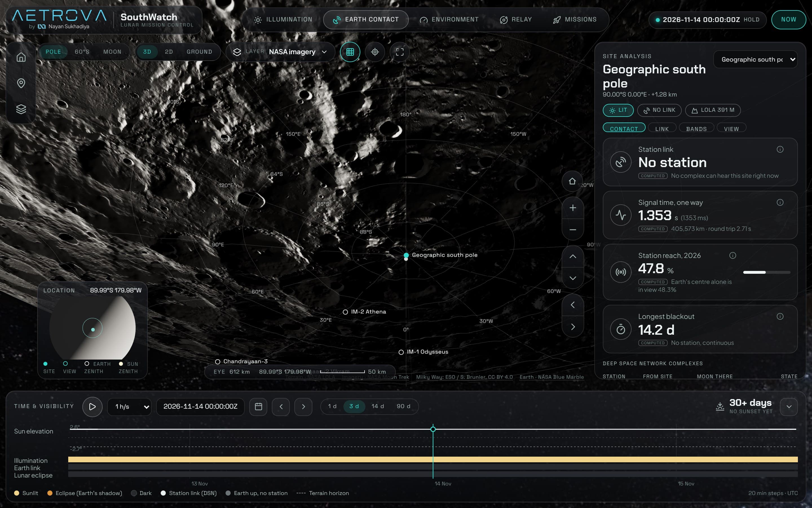Set timeline range to 3 d
The height and width of the screenshot is (508, 812).
[354, 406]
